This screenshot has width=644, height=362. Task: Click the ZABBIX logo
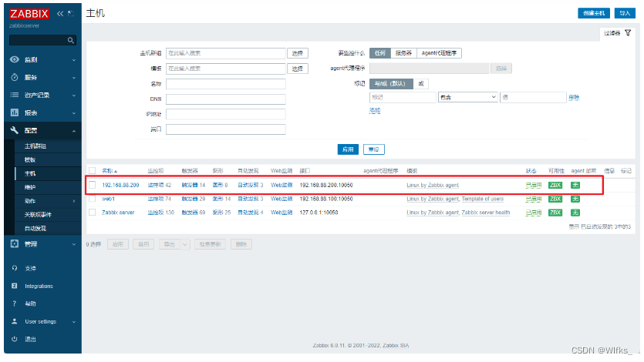click(29, 14)
